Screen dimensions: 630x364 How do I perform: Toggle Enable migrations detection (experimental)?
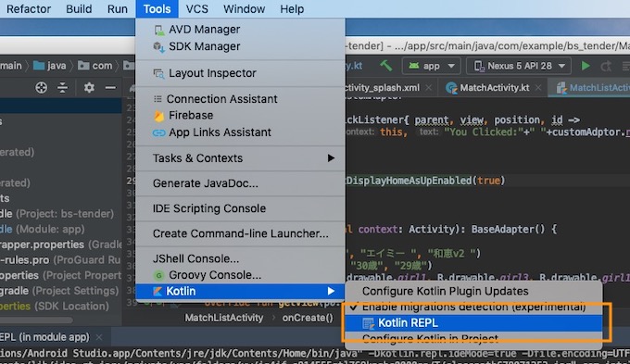(x=473, y=308)
